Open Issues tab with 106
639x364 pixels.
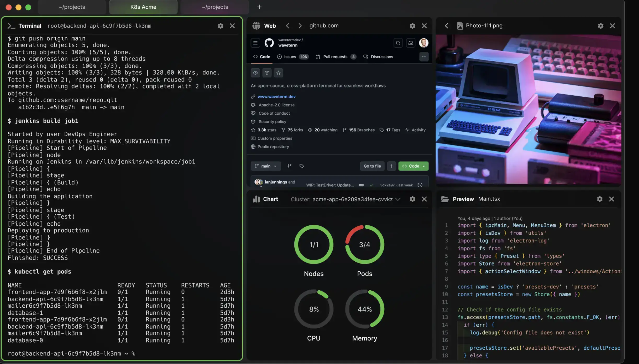(293, 57)
